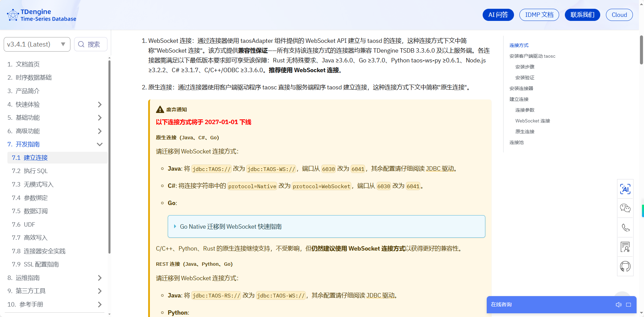This screenshot has width=644, height=317.
Task: Click the 搜索 search field
Action: (x=91, y=45)
